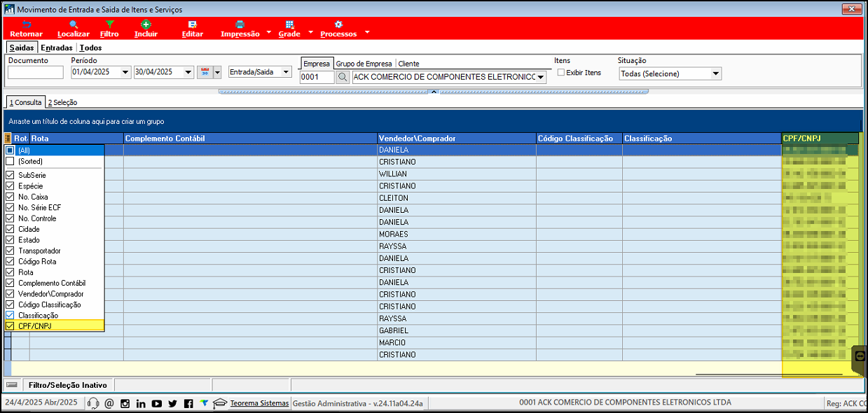This screenshot has width=868, height=413.
Task: Sort by Vendedor\Comprador column header
Action: 456,139
